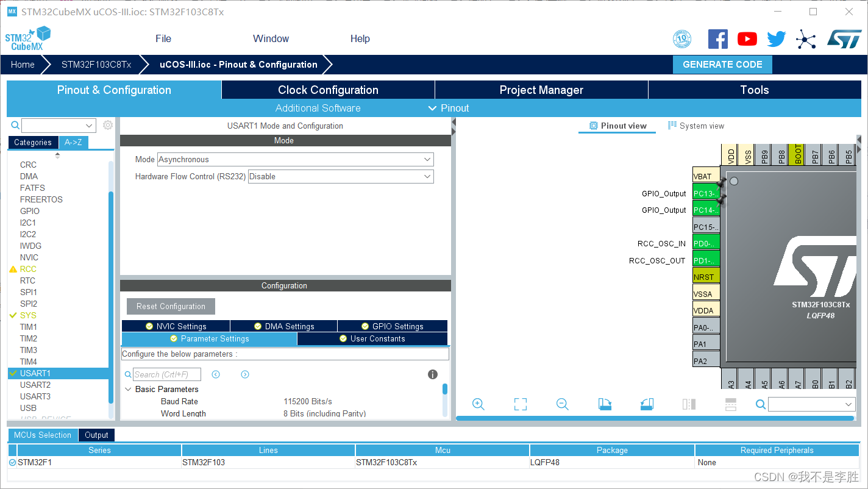Click the ST community network icon
The height and width of the screenshot is (489, 868).
pyautogui.click(x=806, y=40)
